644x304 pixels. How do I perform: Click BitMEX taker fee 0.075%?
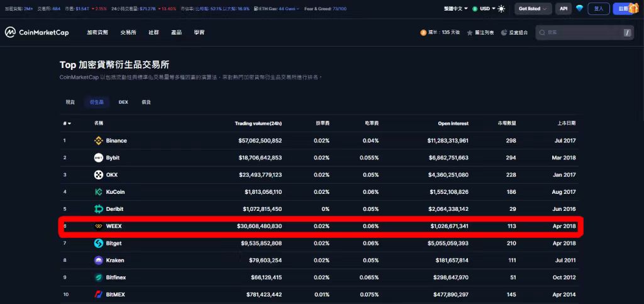tap(370, 295)
